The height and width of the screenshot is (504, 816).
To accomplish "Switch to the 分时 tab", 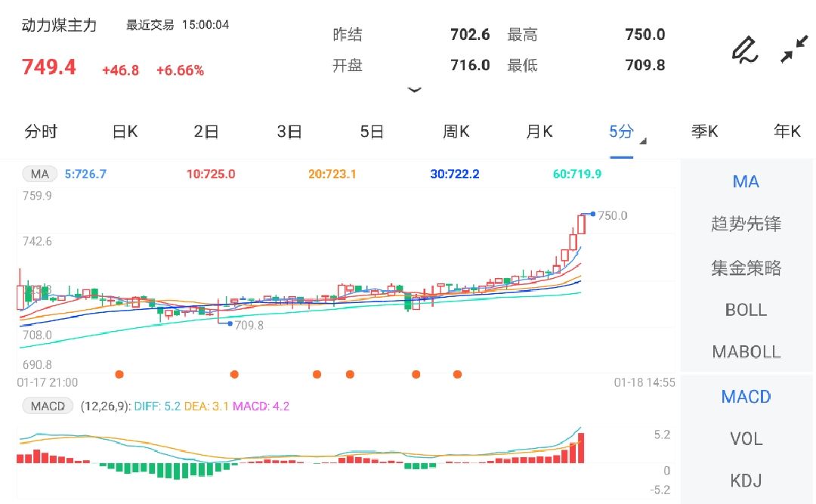I will tap(41, 131).
